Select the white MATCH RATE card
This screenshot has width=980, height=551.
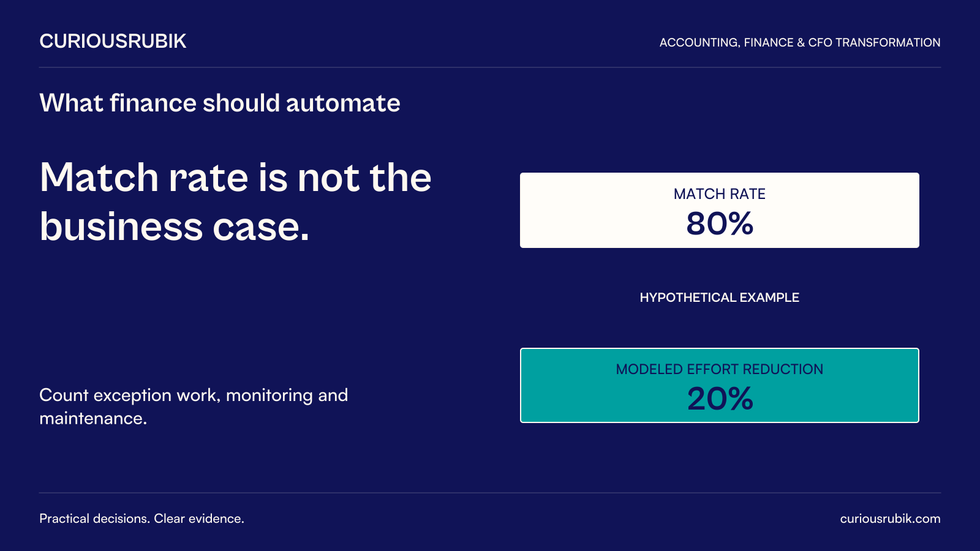(x=719, y=210)
